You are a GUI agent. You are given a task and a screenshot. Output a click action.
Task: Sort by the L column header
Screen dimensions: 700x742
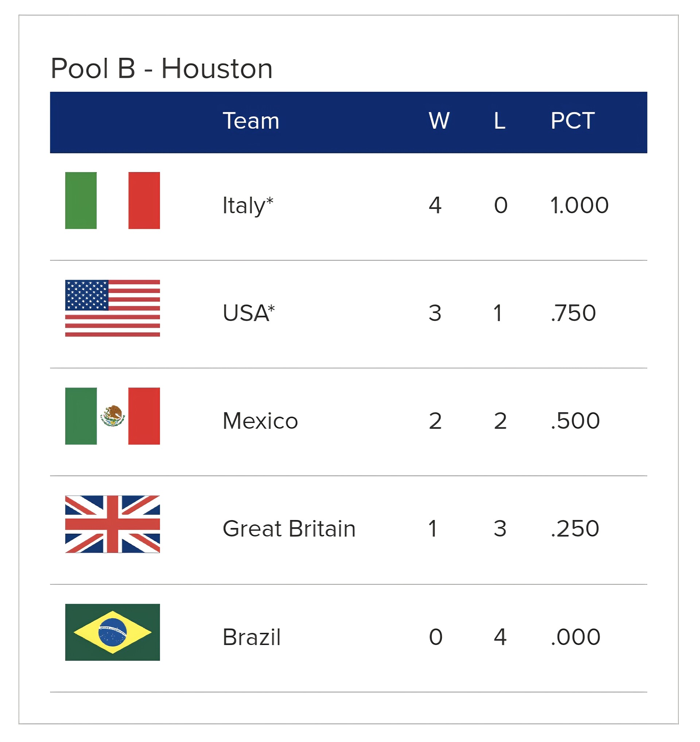(x=499, y=121)
